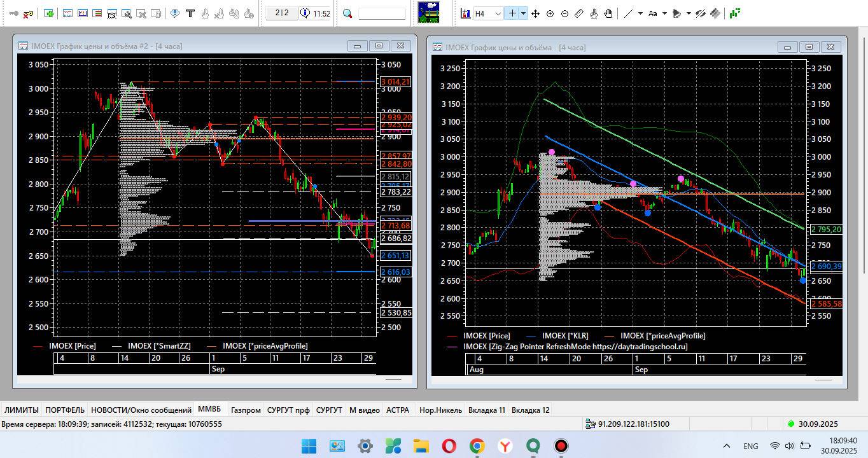This screenshot has width=868, height=458.
Task: Toggle the open hand pan tool
Action: pyautogui.click(x=608, y=13)
